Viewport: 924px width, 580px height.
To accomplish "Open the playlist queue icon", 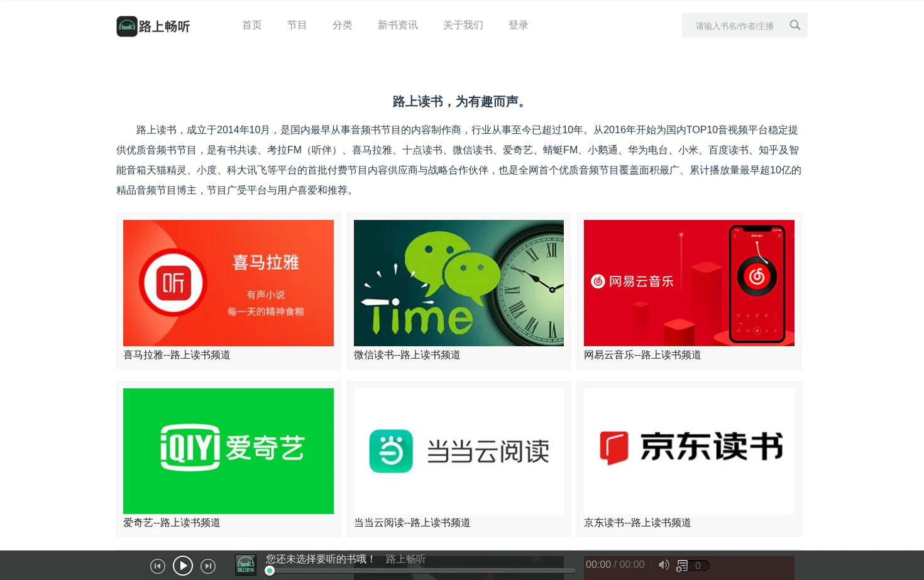I will tap(682, 566).
